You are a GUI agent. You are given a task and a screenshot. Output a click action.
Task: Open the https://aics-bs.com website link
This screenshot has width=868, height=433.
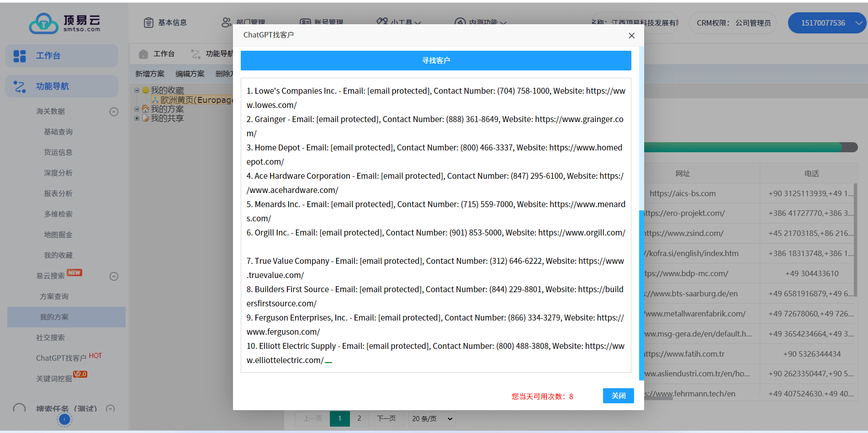point(683,193)
